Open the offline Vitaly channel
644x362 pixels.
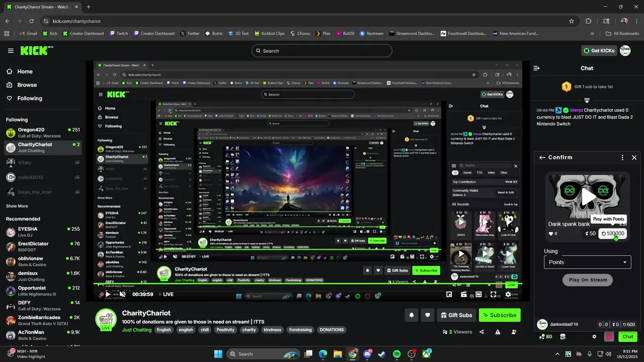click(43, 162)
